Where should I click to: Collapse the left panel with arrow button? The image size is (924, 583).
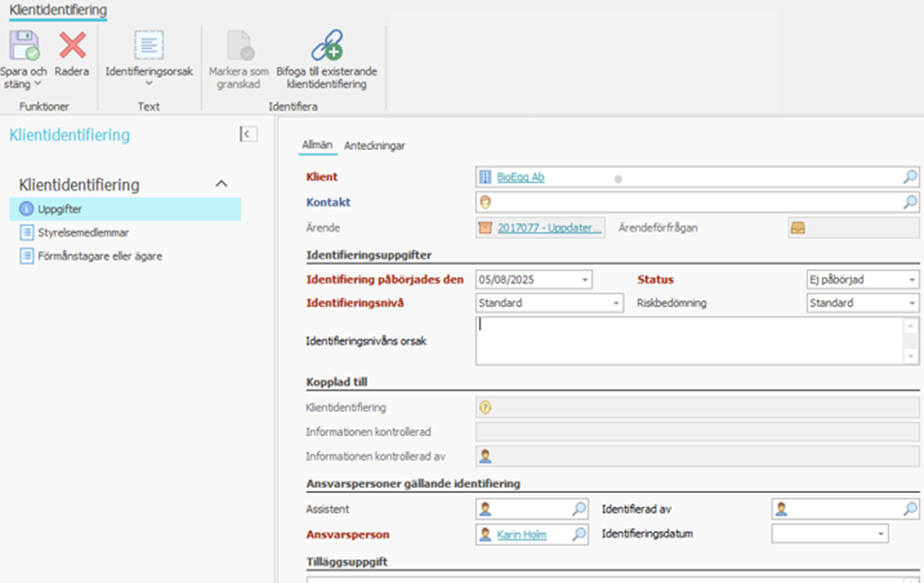coord(248,135)
